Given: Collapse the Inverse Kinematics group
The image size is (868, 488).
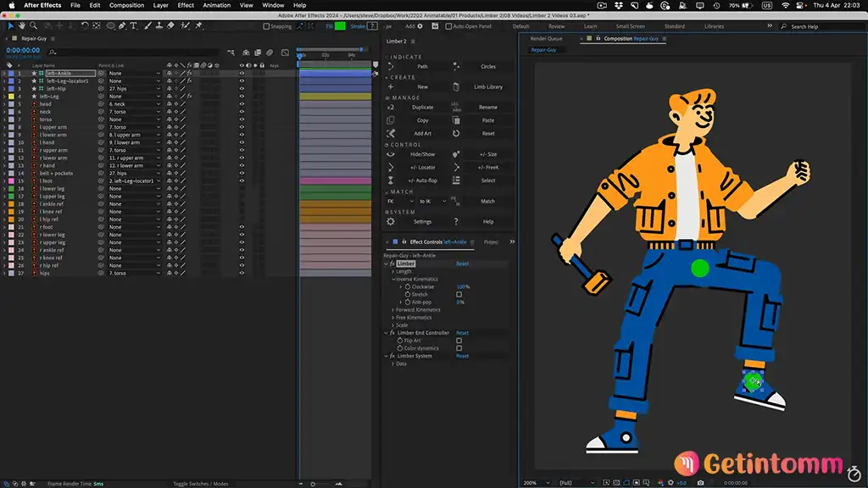Looking at the screenshot, I should pos(393,280).
